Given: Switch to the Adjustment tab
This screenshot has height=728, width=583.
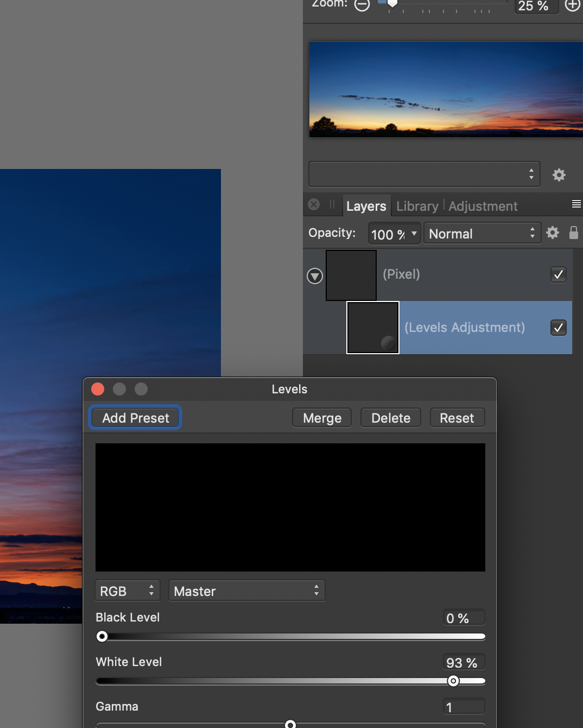Looking at the screenshot, I should pyautogui.click(x=483, y=206).
